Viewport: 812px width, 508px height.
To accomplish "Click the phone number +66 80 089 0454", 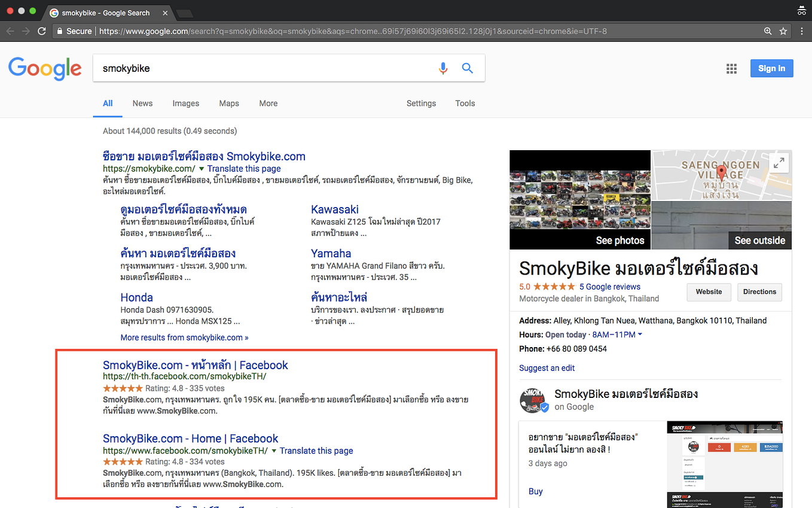I will click(x=576, y=349).
